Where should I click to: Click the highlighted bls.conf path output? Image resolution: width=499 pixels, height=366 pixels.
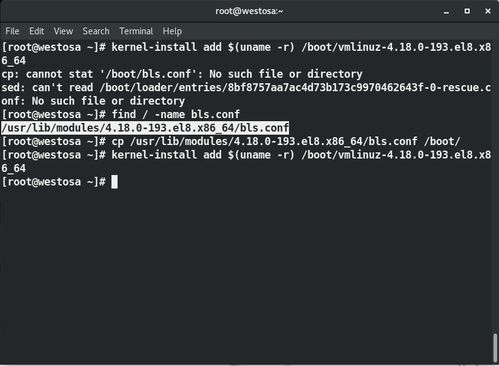145,128
